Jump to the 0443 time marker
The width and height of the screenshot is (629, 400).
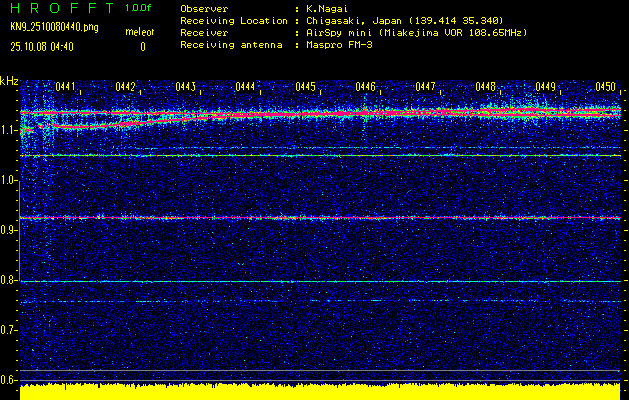186,87
